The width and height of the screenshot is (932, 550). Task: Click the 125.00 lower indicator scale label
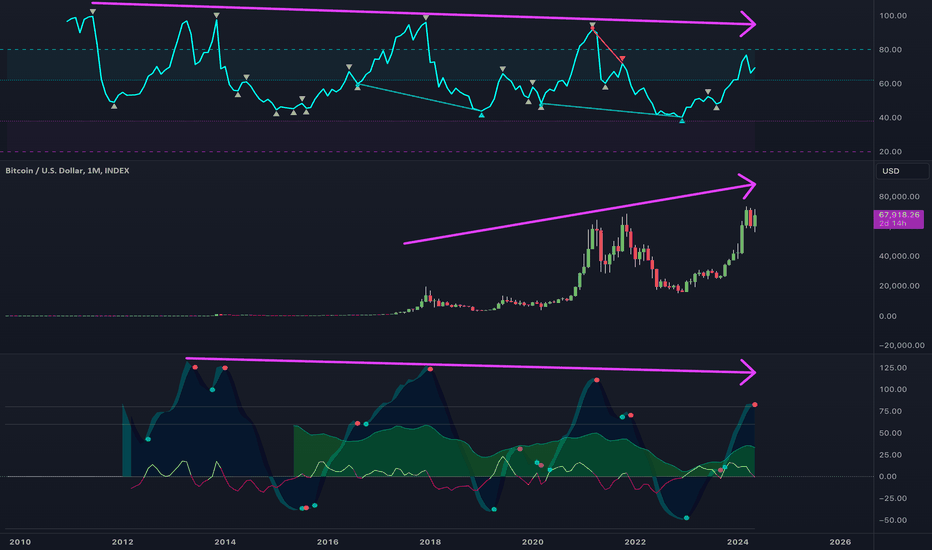point(893,368)
